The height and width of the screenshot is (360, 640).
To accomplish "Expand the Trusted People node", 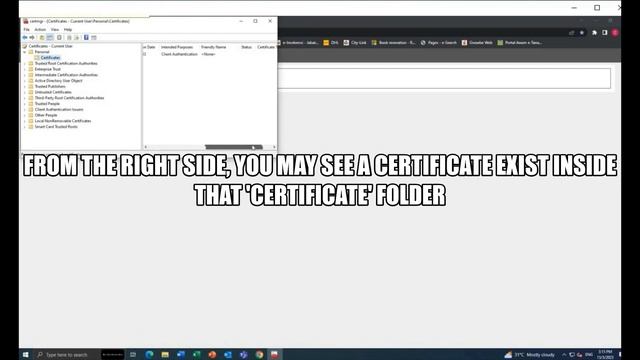I will pyautogui.click(x=25, y=104).
